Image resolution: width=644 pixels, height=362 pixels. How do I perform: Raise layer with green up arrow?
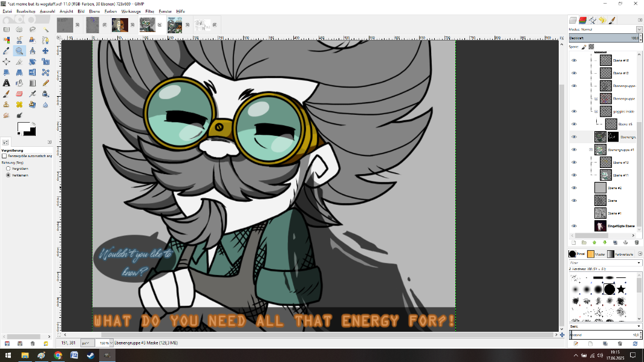pos(594,243)
